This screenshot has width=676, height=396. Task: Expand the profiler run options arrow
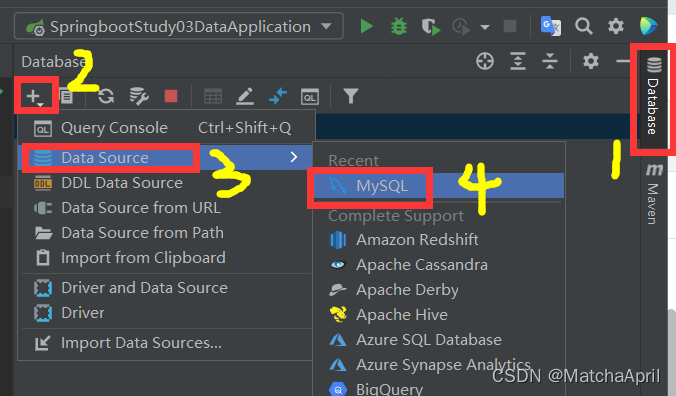[x=485, y=27]
